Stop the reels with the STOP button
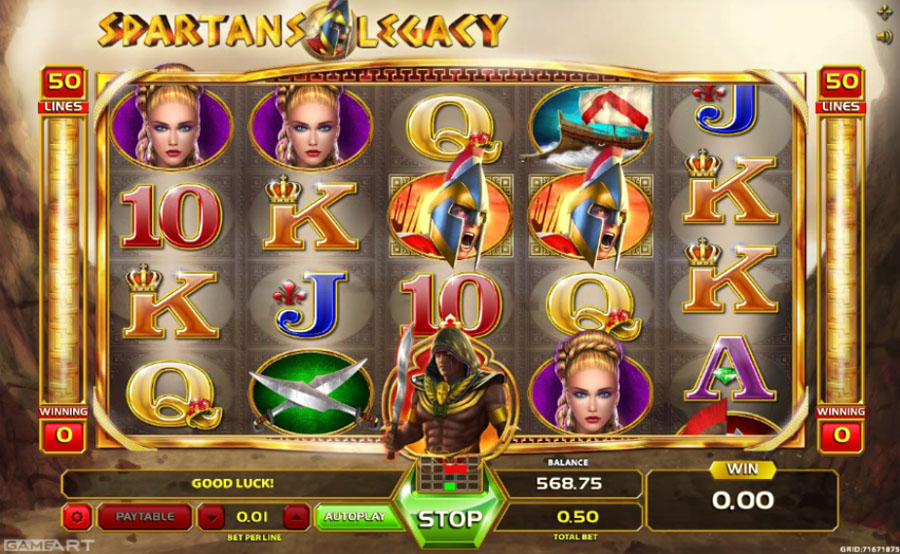The image size is (900, 554). coord(449,519)
